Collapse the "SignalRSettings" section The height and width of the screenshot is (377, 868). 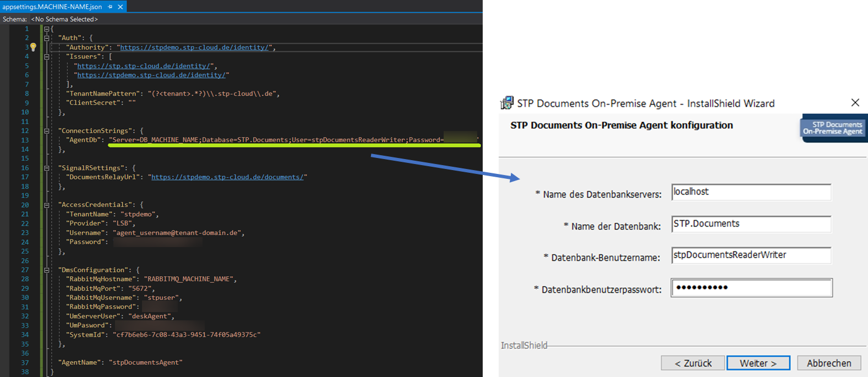tap(47, 168)
